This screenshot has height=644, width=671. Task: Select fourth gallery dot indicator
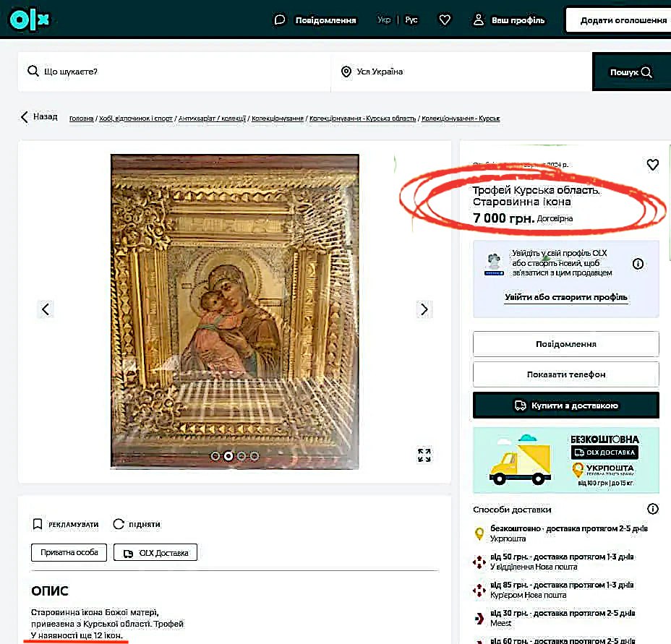coord(255,456)
